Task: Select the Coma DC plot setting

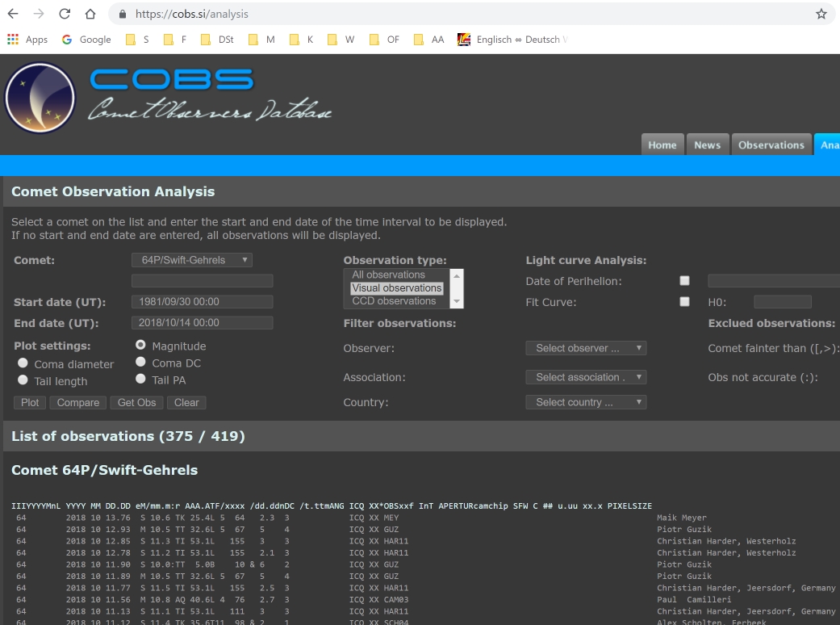Action: click(x=140, y=362)
